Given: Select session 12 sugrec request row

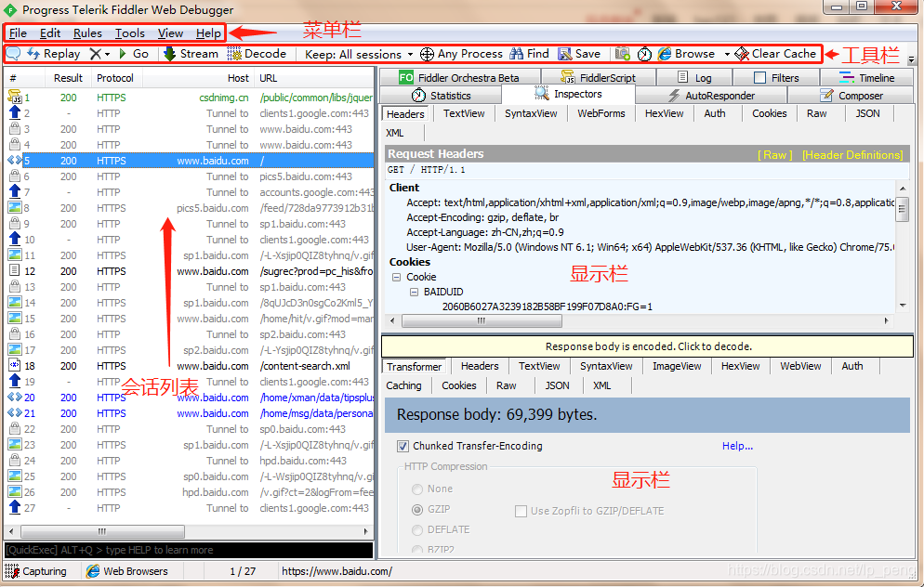Looking at the screenshot, I should pyautogui.click(x=190, y=271).
